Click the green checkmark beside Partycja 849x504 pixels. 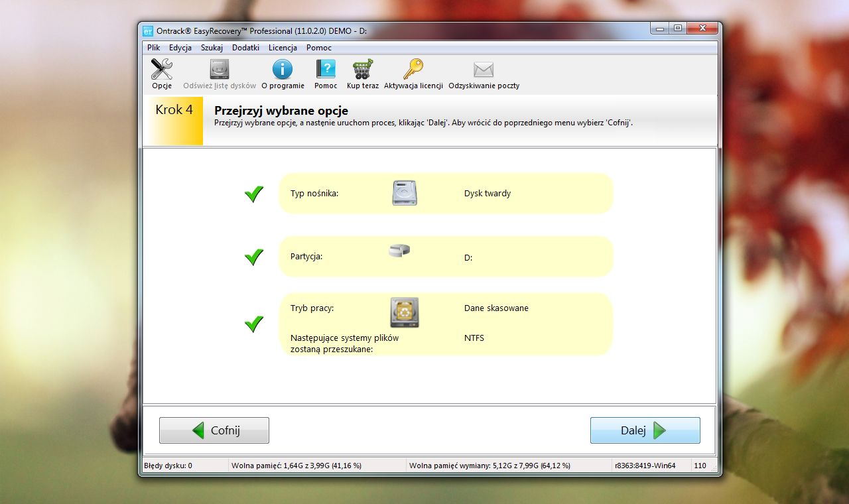click(x=254, y=257)
